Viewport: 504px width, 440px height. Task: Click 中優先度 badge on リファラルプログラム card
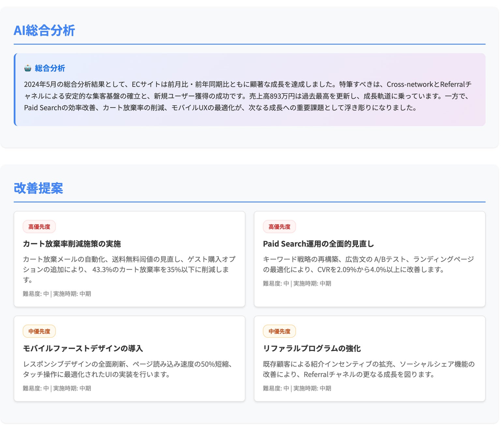click(279, 331)
